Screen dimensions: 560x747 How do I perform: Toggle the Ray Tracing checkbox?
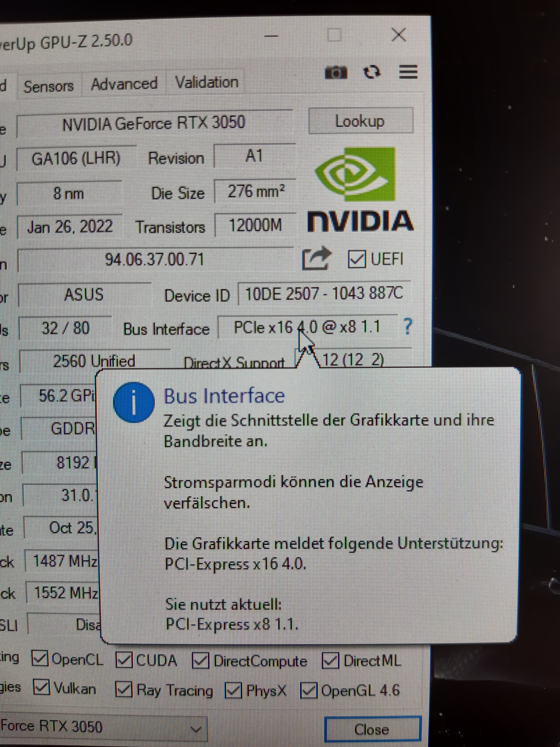pyautogui.click(x=123, y=690)
